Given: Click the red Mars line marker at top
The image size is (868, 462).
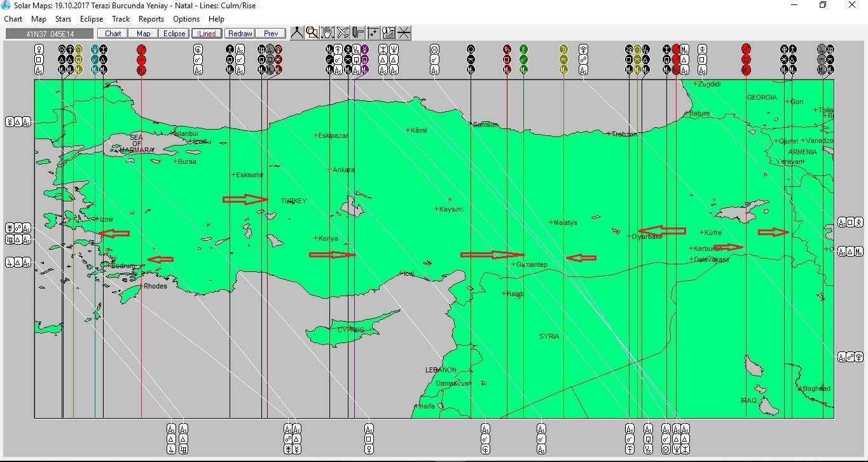Looking at the screenshot, I should tap(141, 50).
